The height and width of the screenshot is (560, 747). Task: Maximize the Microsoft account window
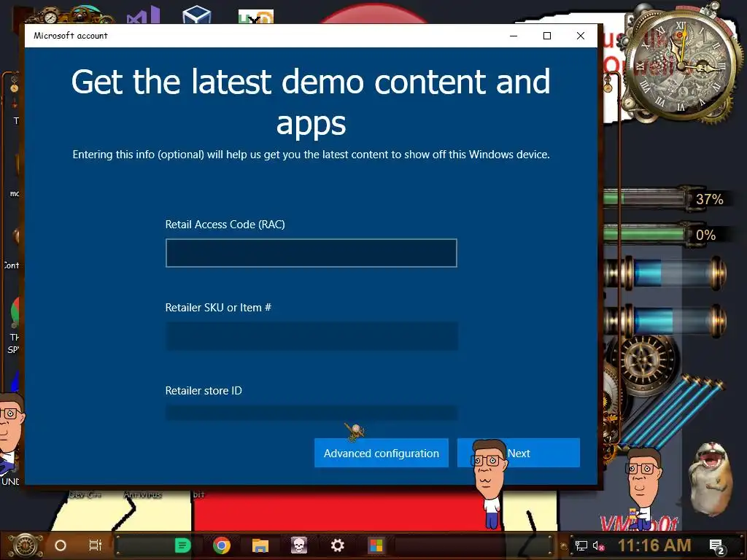[x=547, y=36]
